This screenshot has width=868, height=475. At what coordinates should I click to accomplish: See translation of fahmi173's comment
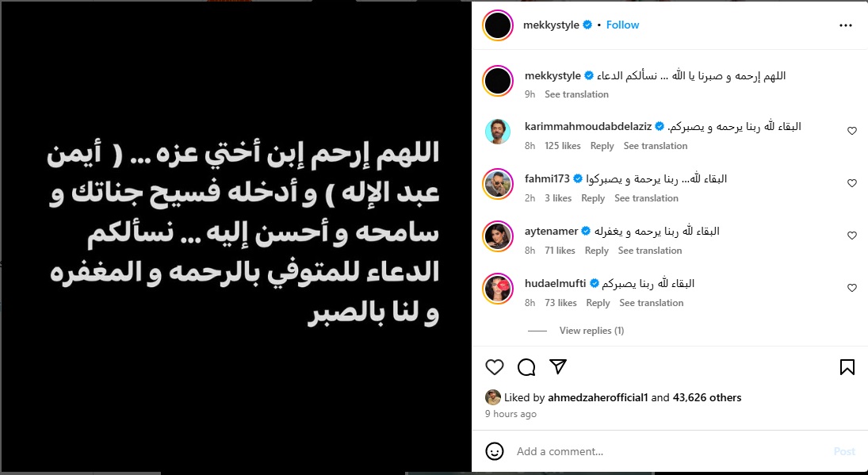tap(646, 198)
